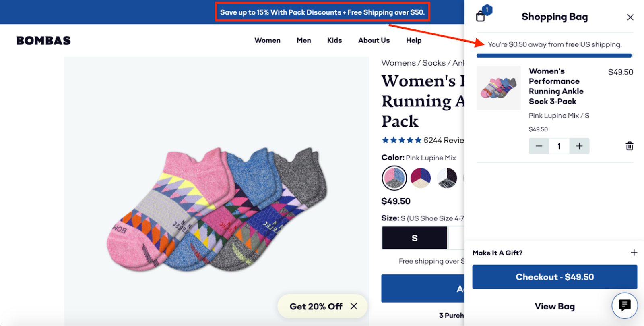The image size is (644, 326).
Task: Remove item with the trash icon
Action: [x=630, y=146]
